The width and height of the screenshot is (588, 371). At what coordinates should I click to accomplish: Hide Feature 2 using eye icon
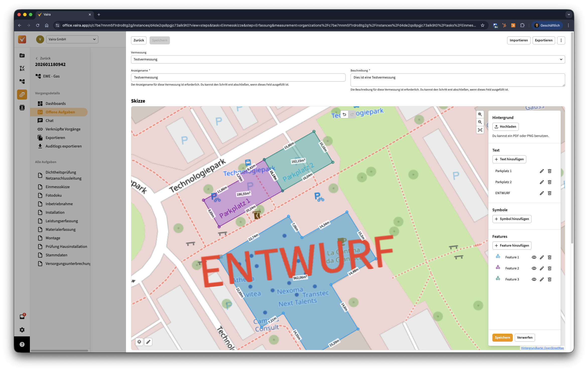pyautogui.click(x=534, y=268)
